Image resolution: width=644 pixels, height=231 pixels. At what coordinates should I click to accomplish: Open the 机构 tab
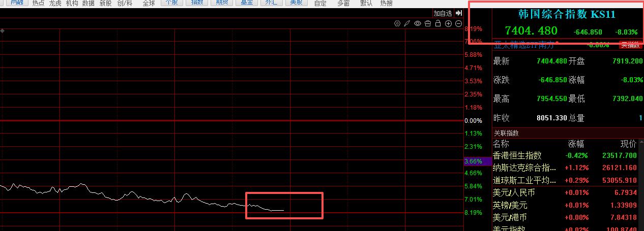[x=72, y=3]
